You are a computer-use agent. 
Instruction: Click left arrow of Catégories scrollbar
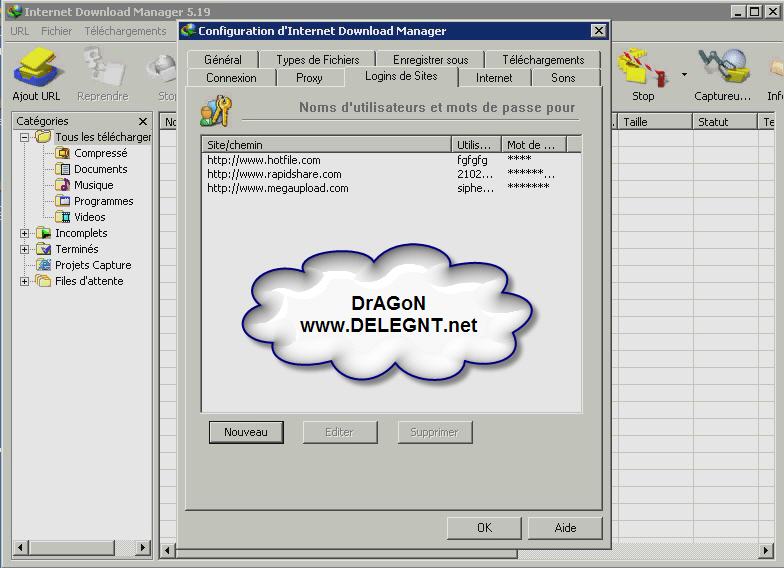coord(20,548)
